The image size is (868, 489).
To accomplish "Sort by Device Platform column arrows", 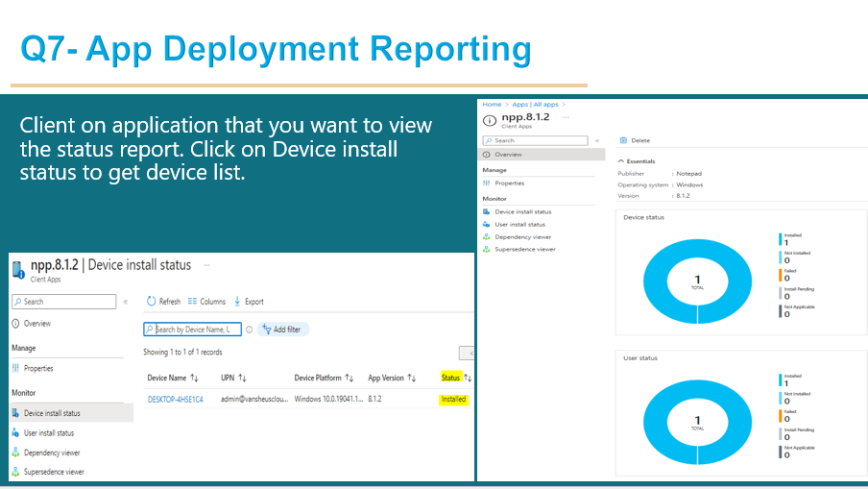I will tap(350, 378).
